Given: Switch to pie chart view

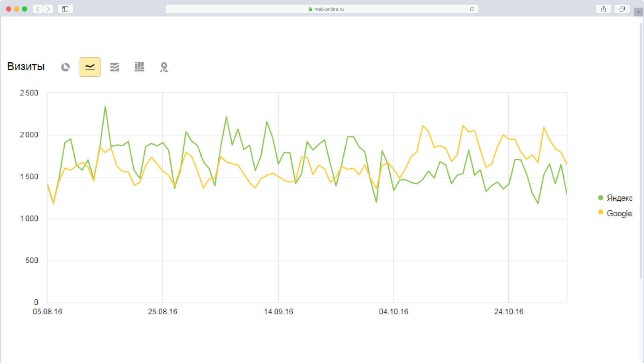Looking at the screenshot, I should (x=65, y=67).
